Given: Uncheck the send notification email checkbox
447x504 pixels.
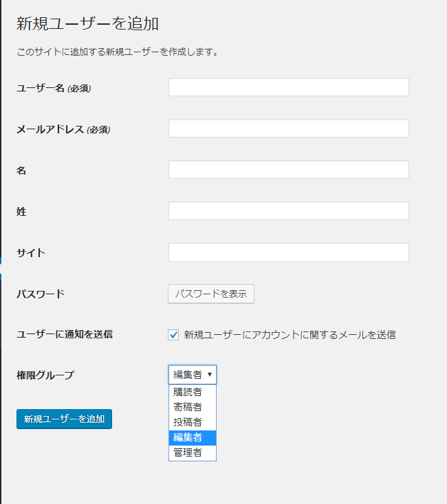Looking at the screenshot, I should (x=173, y=335).
